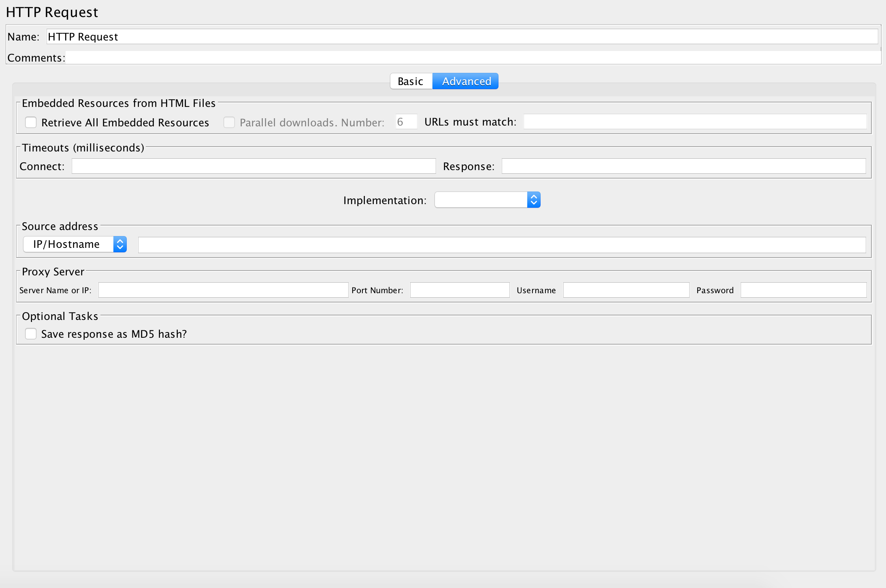Expand the IP/Hostname source address dropdown
Screen dimensions: 886x588
(x=68, y=244)
